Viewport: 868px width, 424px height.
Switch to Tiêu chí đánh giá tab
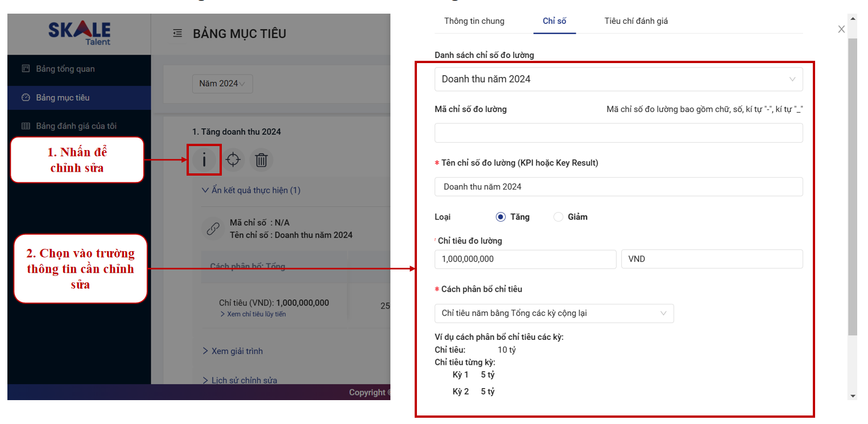(636, 21)
